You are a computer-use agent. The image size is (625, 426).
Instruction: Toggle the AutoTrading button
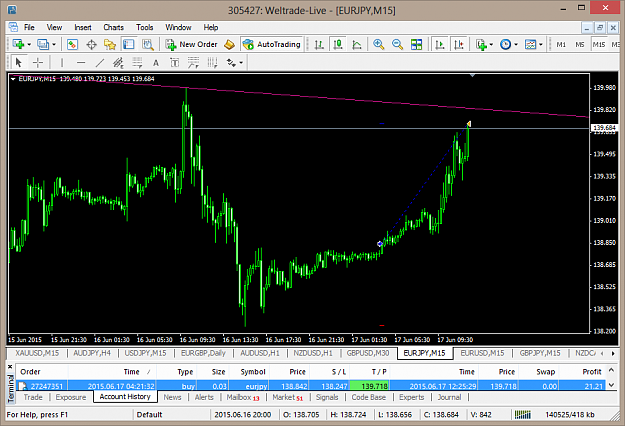271,44
